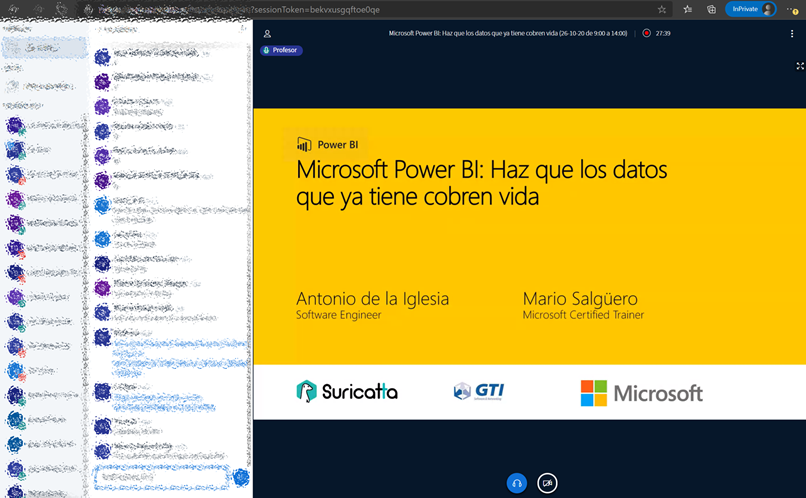Viewport: 806px width, 498px height.
Task: Click the InPrivate profile button
Action: click(750, 9)
